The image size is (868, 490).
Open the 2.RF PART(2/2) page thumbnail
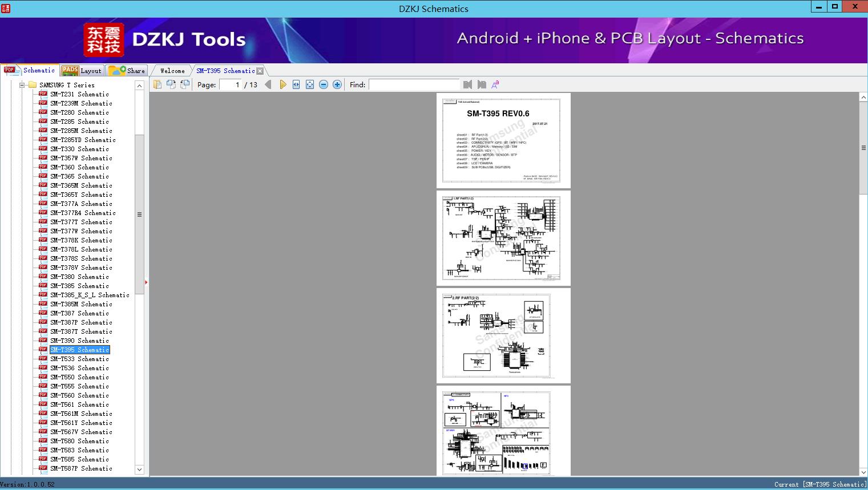(x=503, y=335)
